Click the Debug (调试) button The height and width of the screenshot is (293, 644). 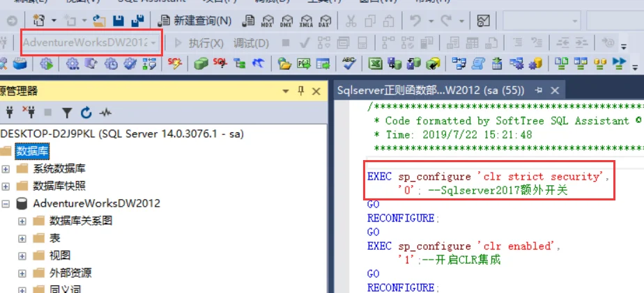click(x=251, y=42)
